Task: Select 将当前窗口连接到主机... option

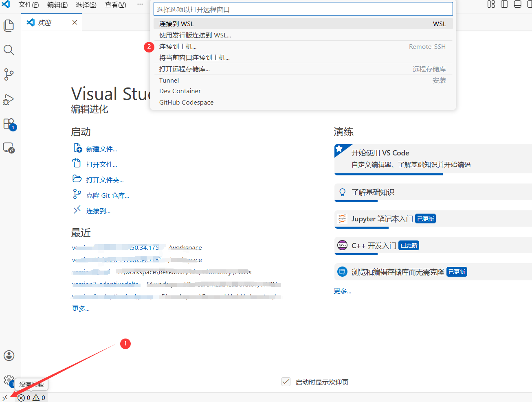Action: (x=303, y=57)
